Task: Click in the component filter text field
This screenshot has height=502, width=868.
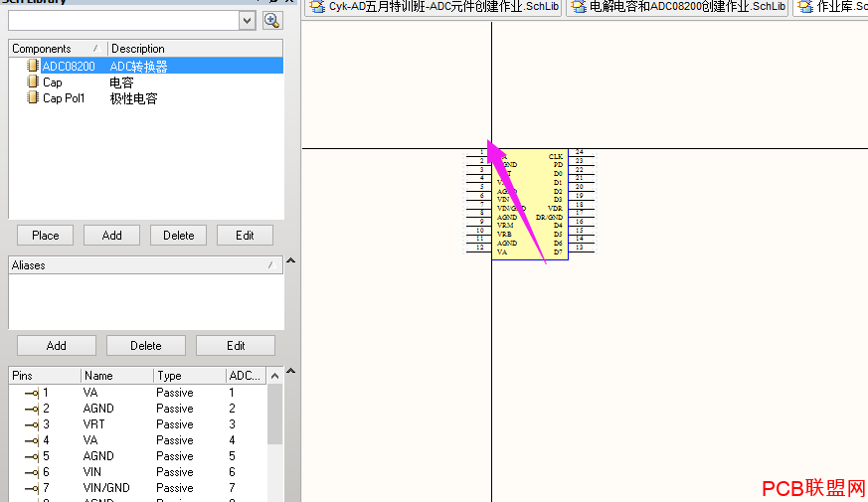Action: point(124,21)
